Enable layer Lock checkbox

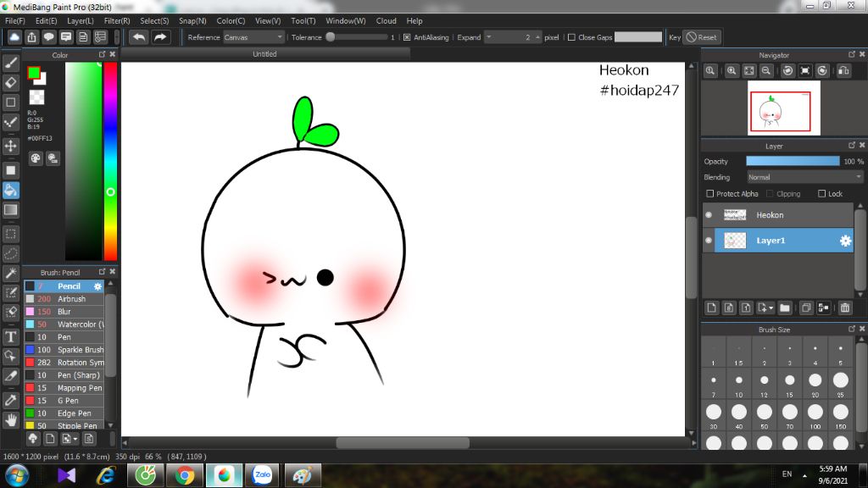point(822,194)
